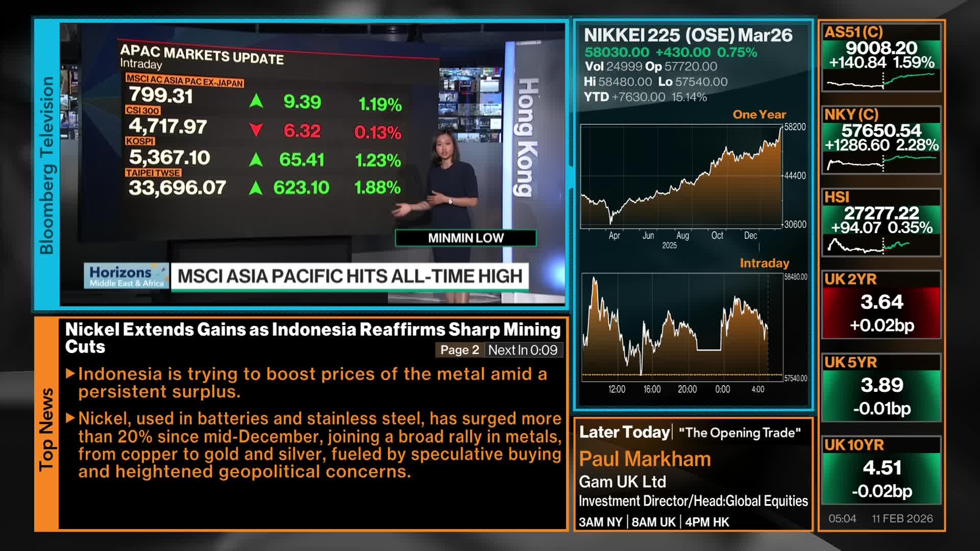Viewport: 980px width, 551px height.
Task: Click the bullet triangle before Nickel batteries paragraph
Action: (71, 418)
